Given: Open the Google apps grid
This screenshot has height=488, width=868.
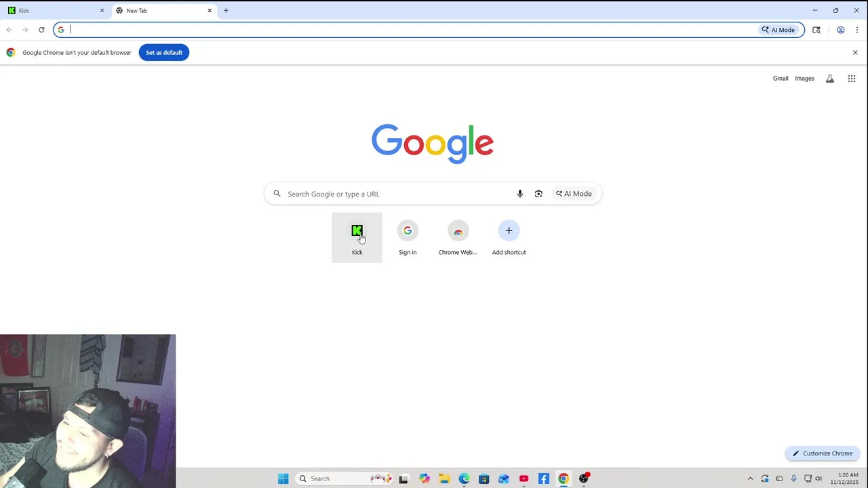Looking at the screenshot, I should point(852,79).
